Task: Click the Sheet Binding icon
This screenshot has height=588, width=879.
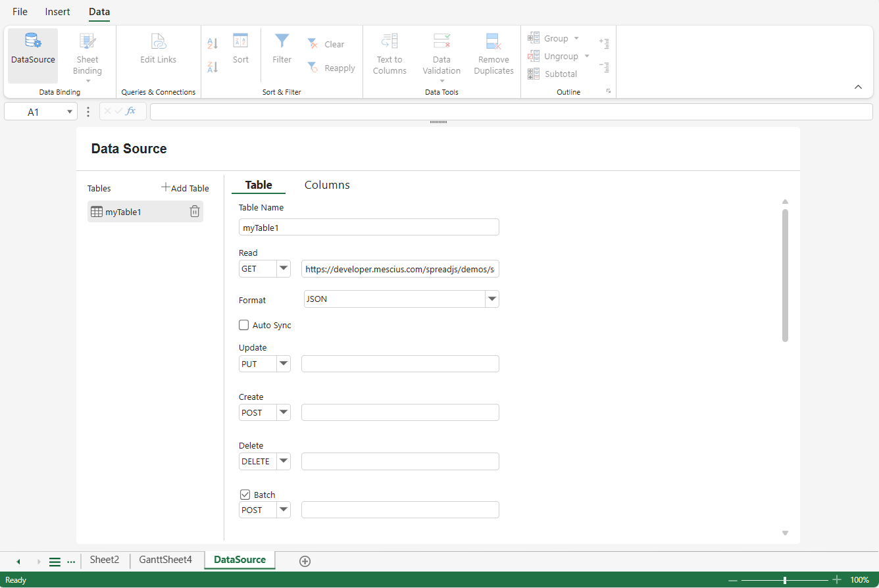Action: pos(88,42)
